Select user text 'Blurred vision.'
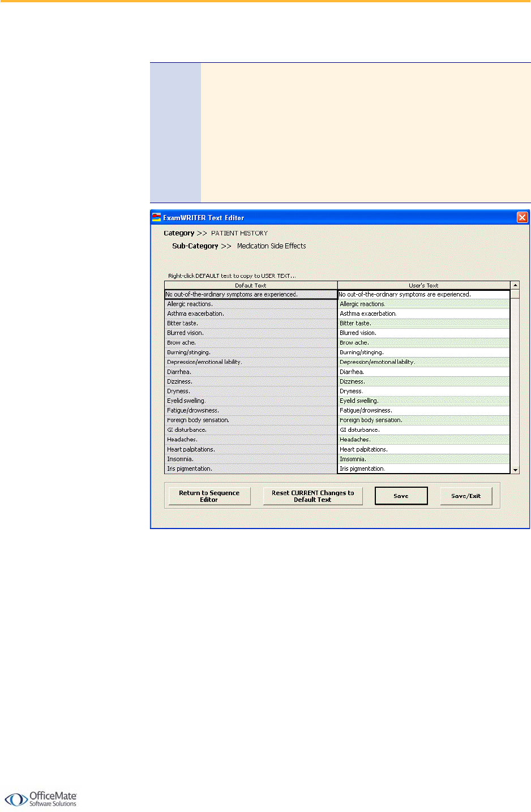This screenshot has width=531, height=812. click(423, 333)
